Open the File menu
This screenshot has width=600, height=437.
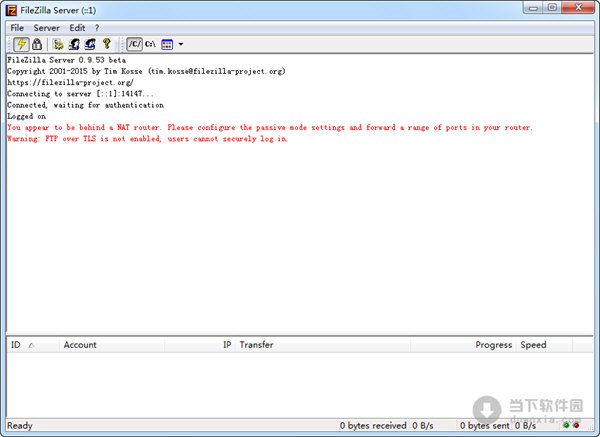[17, 28]
